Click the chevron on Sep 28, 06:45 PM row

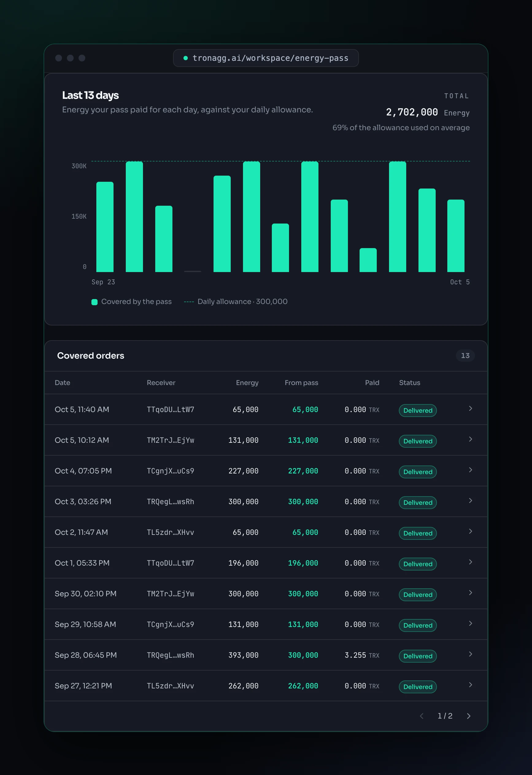(470, 654)
